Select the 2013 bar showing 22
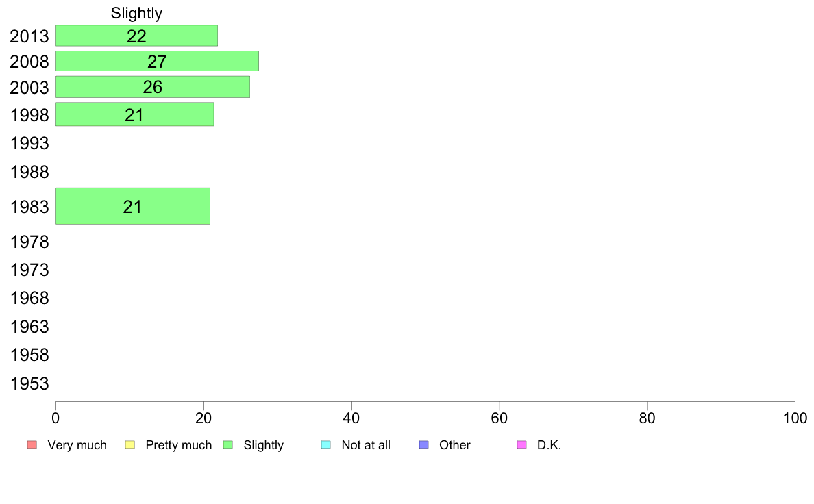The image size is (814, 504). [x=136, y=36]
